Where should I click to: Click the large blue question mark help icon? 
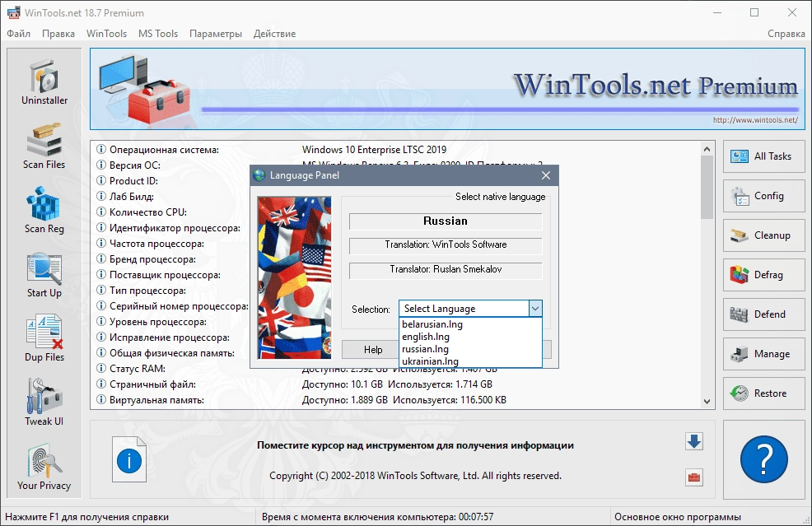[x=764, y=459]
